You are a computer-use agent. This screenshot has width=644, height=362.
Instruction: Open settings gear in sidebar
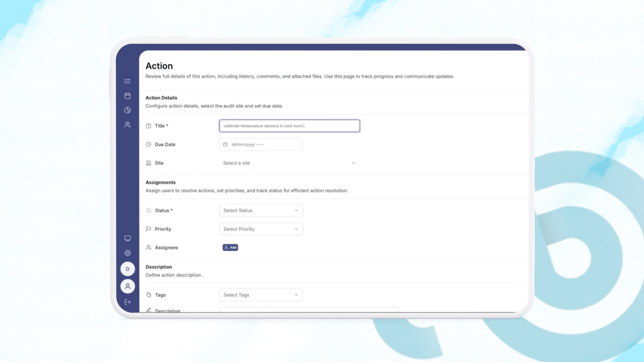click(x=127, y=253)
